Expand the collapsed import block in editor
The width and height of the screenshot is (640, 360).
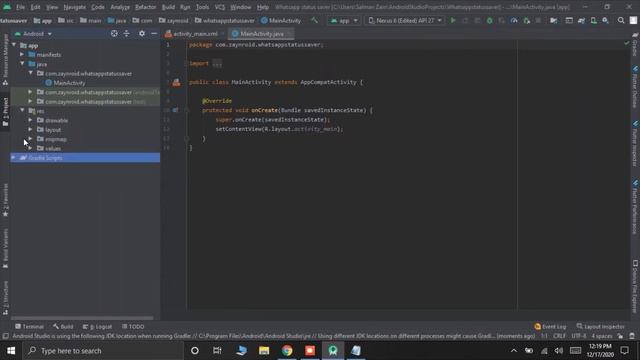(217, 64)
